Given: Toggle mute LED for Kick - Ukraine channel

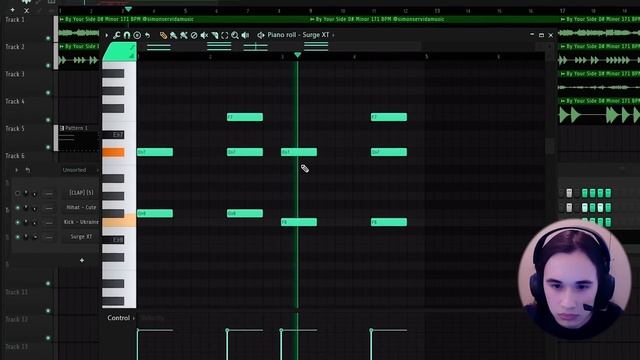Looking at the screenshot, I should pyautogui.click(x=18, y=222).
